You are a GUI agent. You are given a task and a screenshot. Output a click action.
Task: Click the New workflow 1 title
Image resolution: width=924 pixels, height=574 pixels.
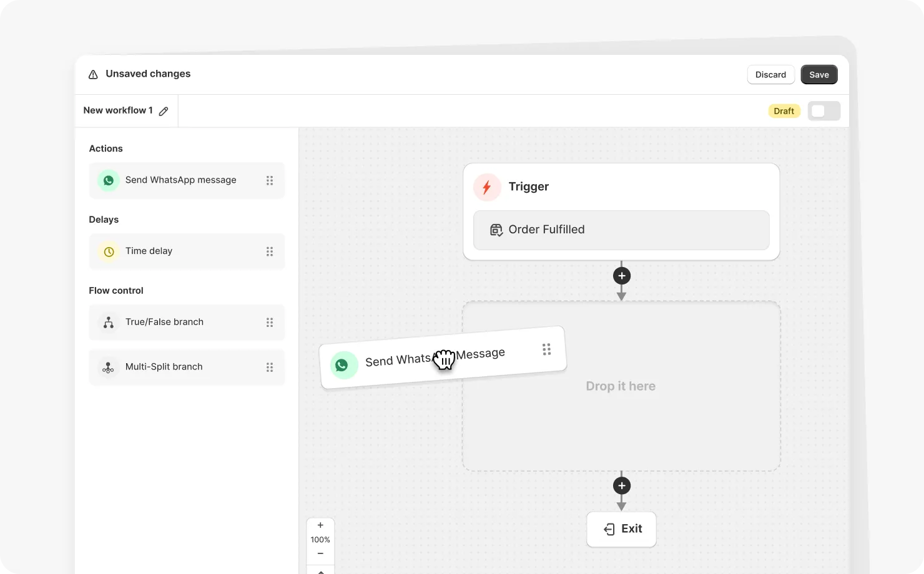pyautogui.click(x=118, y=110)
